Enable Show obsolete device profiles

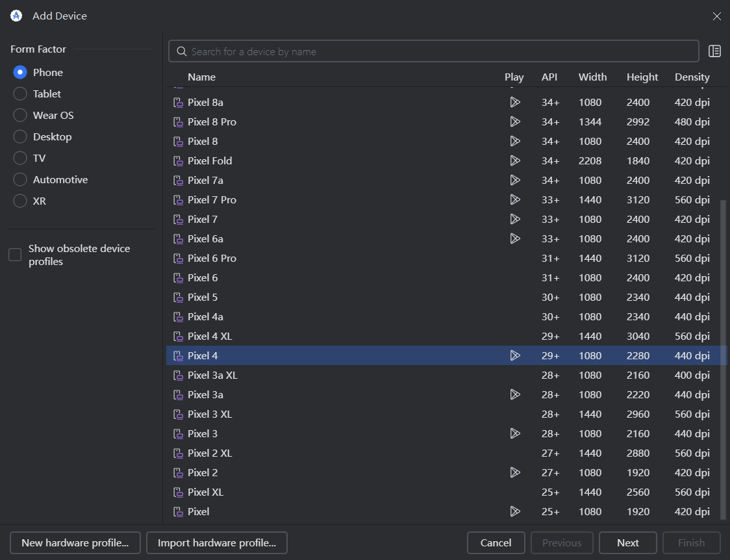coord(15,255)
